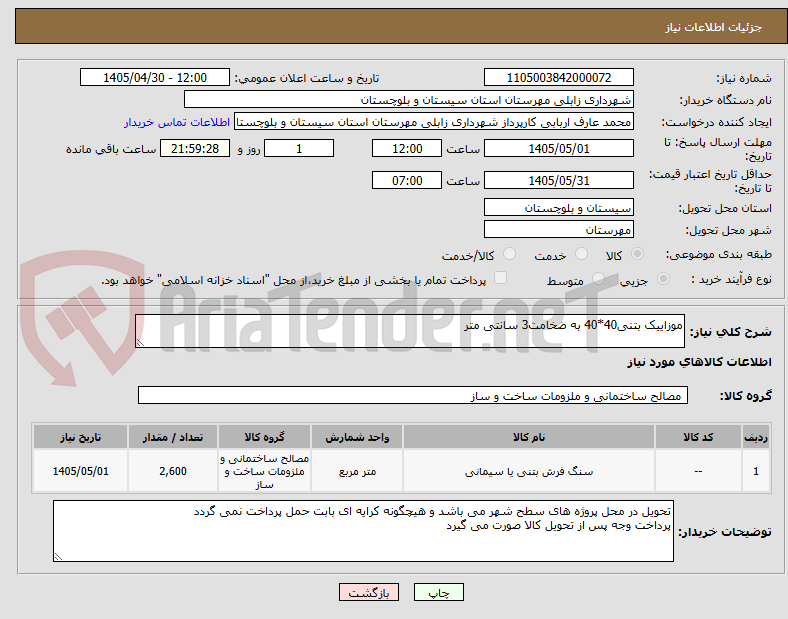Click the remaining time field 21:59:28
The image size is (788, 619).
click(x=195, y=149)
